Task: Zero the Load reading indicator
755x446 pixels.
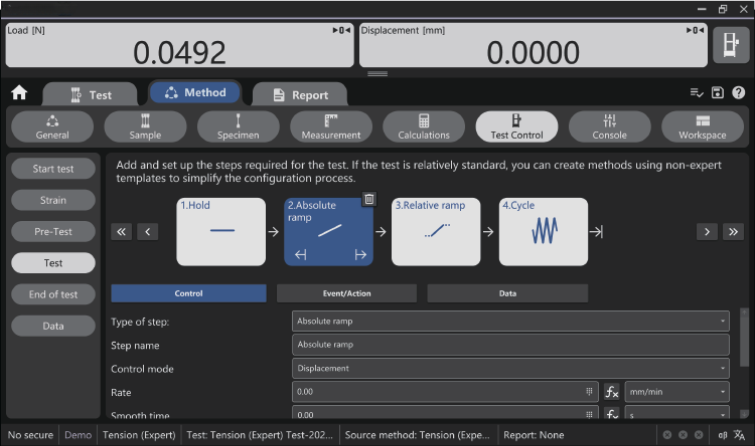Action: coord(340,31)
